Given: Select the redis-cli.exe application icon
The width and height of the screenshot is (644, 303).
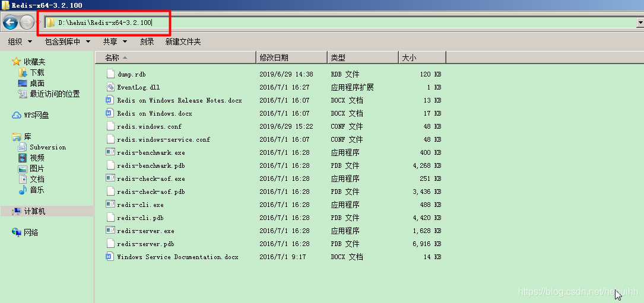Looking at the screenshot, I should click(110, 205).
